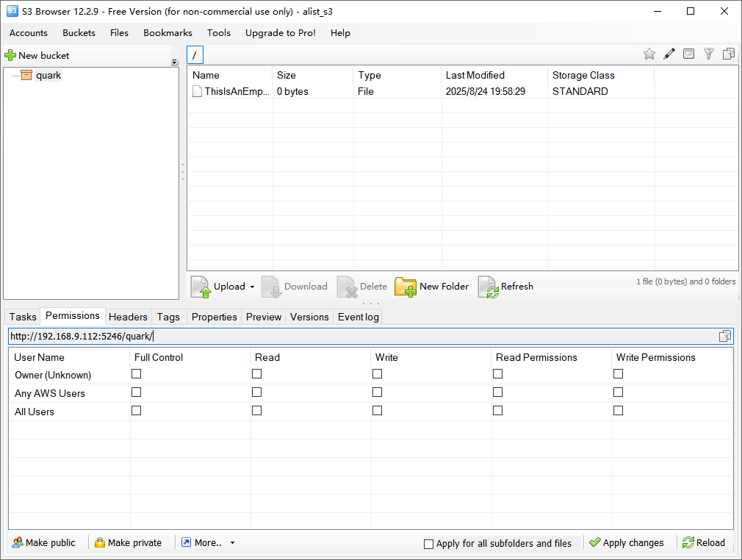Switch to the Headers tab
This screenshot has height=560, width=742.
(128, 317)
